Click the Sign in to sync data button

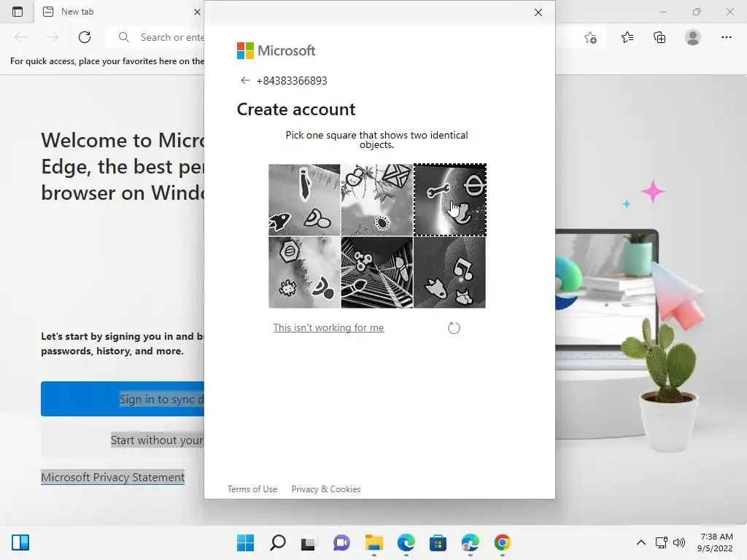[123, 399]
